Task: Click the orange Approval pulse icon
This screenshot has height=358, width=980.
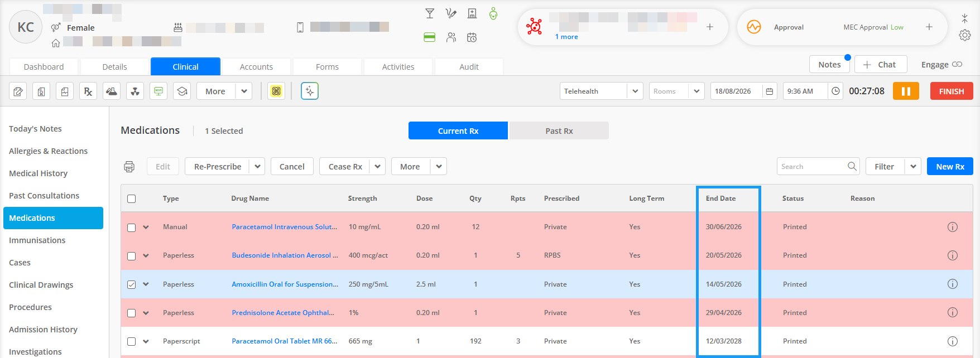Action: [x=754, y=27]
